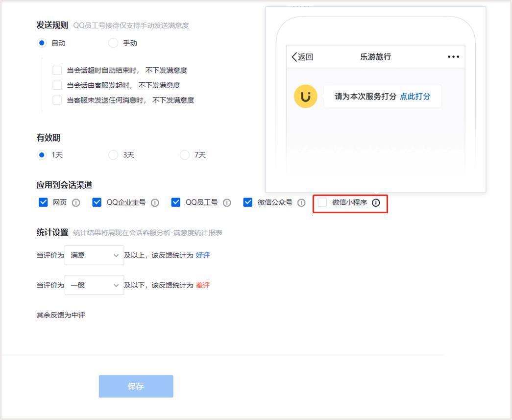Click the yellow brand avatar in chat bubble
The image size is (512, 420).
pyautogui.click(x=305, y=96)
